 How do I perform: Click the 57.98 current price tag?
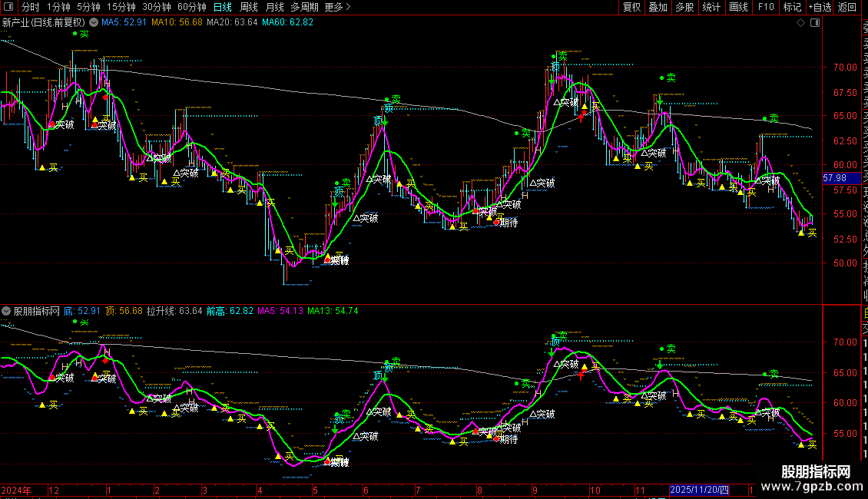click(x=841, y=178)
